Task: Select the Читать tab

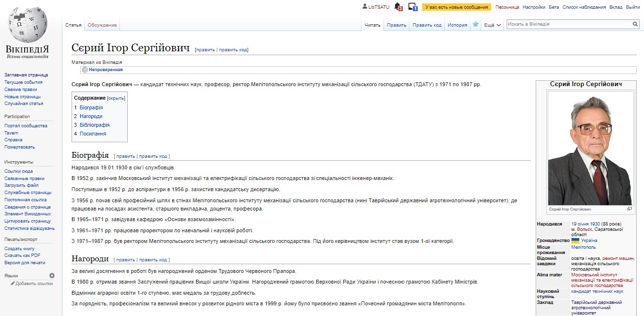Action: coord(372,25)
